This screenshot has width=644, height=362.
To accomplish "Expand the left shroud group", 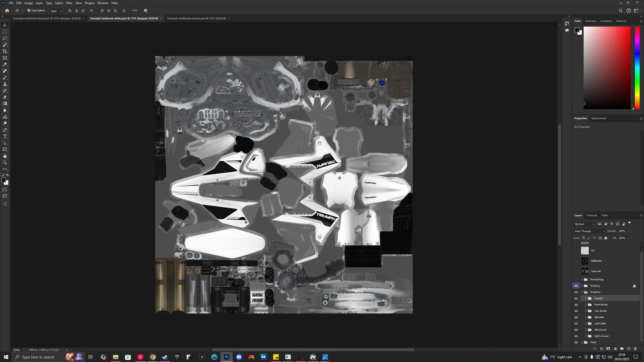I will coord(586,330).
